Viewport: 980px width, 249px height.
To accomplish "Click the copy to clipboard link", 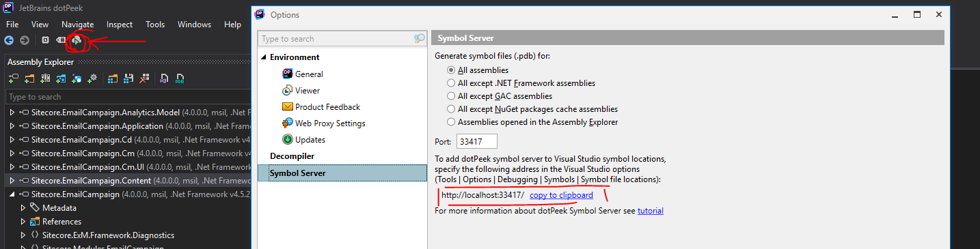I will (561, 195).
